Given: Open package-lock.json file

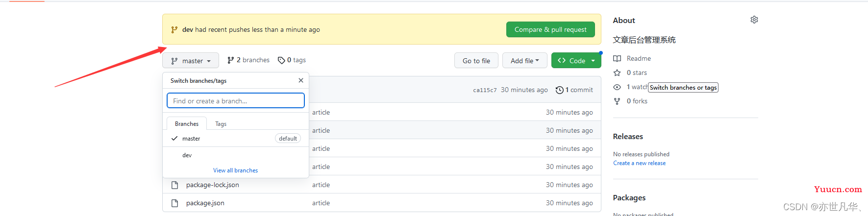Looking at the screenshot, I should pos(213,185).
